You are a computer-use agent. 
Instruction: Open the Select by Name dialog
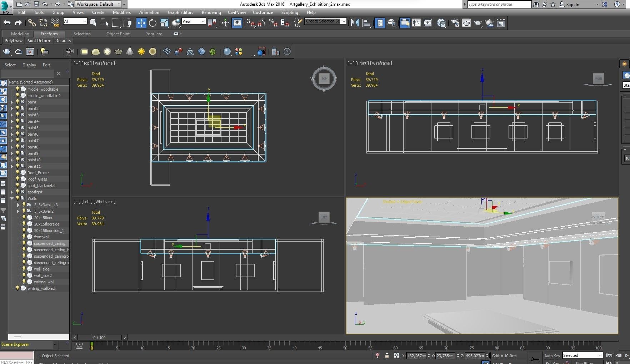[x=105, y=23]
